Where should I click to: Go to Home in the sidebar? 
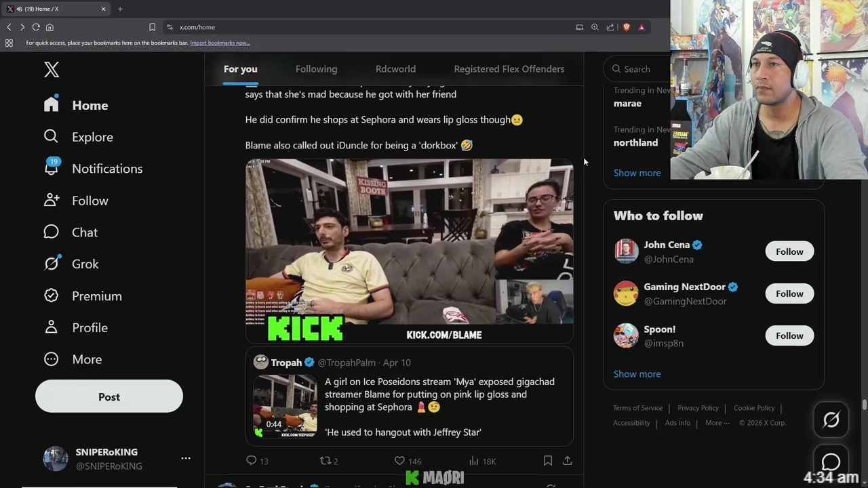click(76, 105)
